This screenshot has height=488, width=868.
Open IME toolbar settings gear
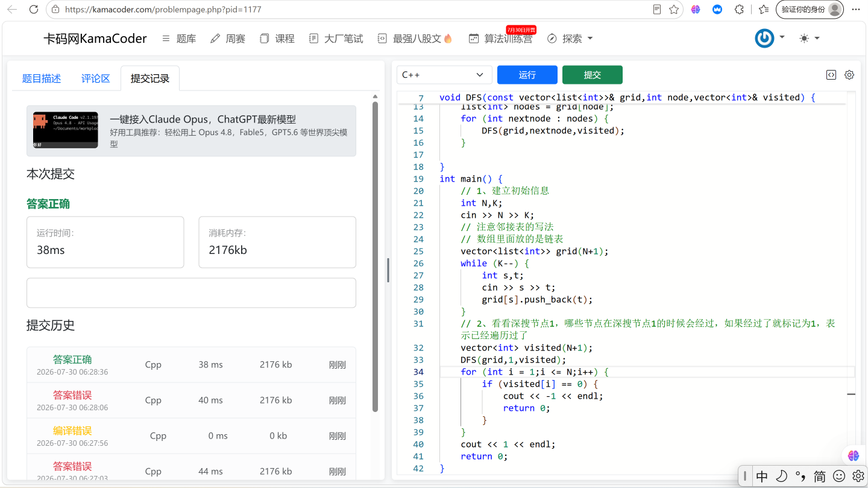[x=858, y=476]
